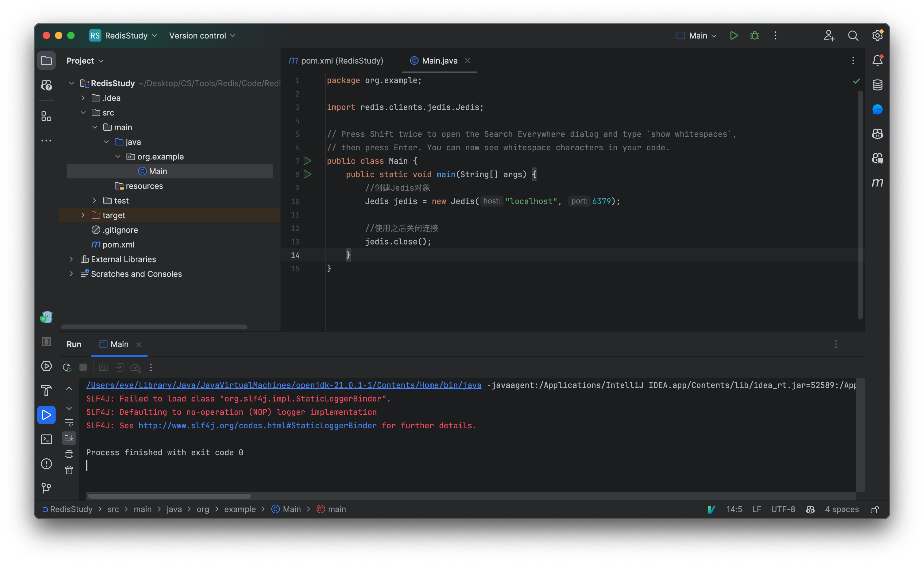Open the Build hammer tool window
Screen dimensions: 924x564
46,390
